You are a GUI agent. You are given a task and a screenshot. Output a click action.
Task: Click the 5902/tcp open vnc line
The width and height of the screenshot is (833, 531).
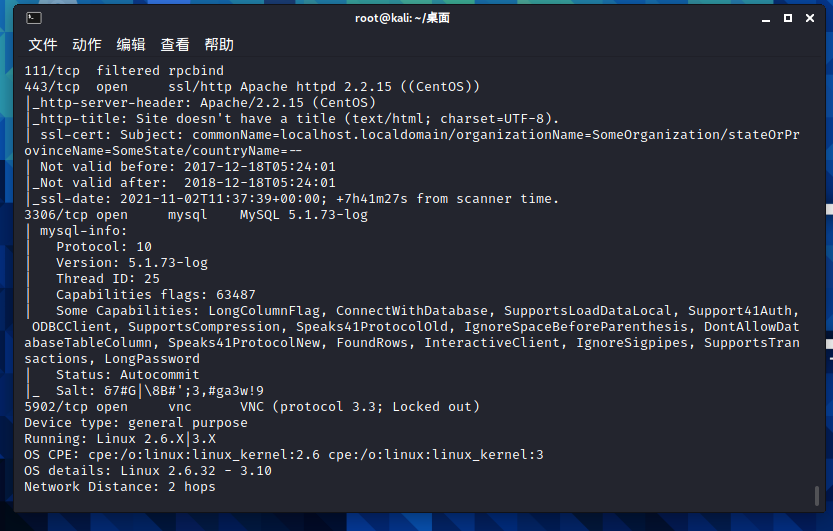252,407
